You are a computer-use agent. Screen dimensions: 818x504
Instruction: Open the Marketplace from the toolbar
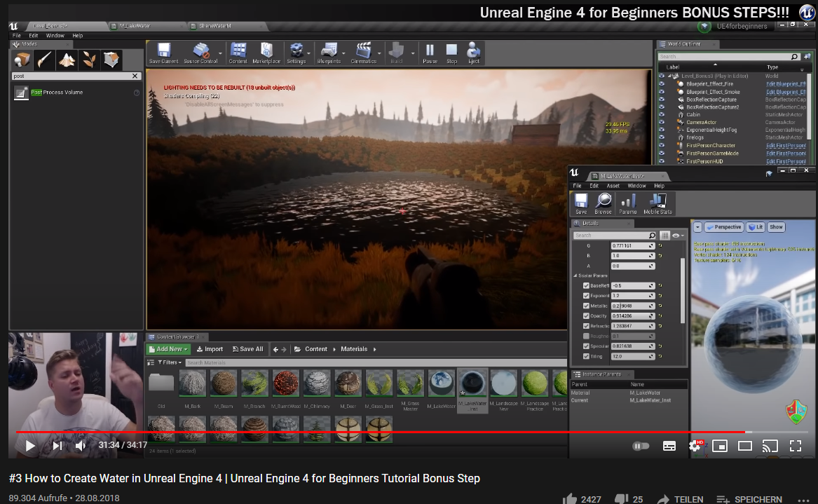click(x=266, y=53)
